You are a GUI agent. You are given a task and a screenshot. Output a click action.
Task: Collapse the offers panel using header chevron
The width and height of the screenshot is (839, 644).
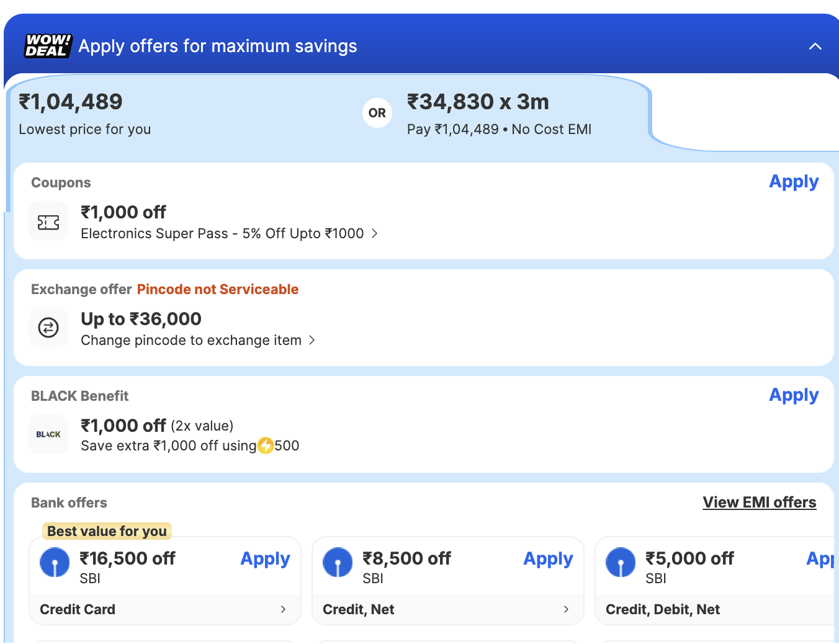pyautogui.click(x=815, y=47)
